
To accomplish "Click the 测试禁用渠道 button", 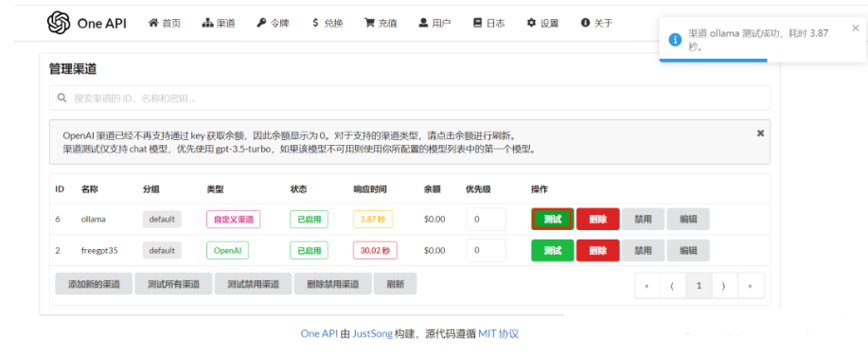I will tap(254, 284).
